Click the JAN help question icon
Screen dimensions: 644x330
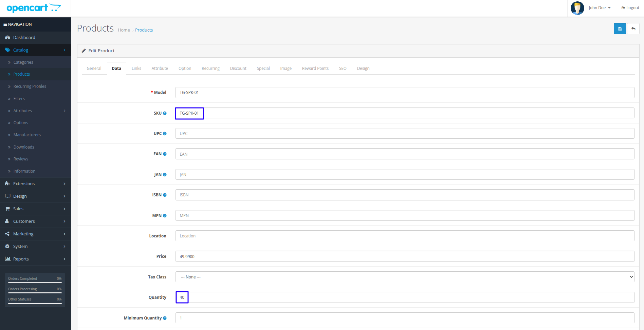pyautogui.click(x=165, y=175)
